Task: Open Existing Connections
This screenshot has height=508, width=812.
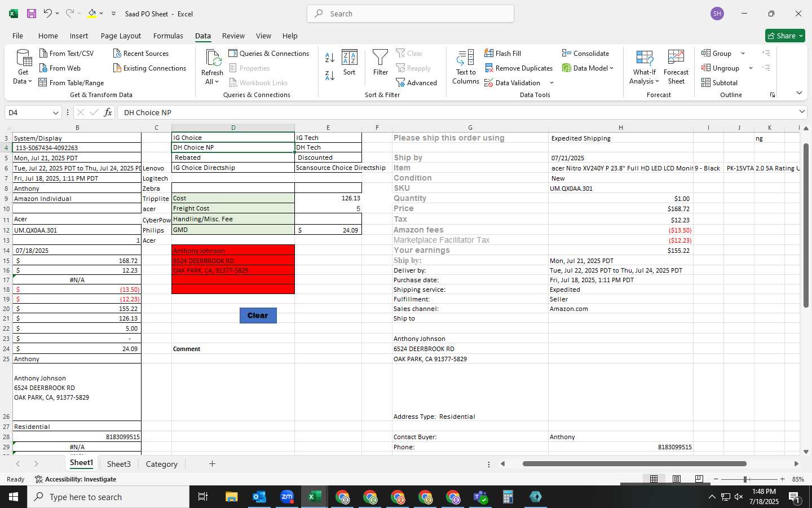Action: click(149, 68)
